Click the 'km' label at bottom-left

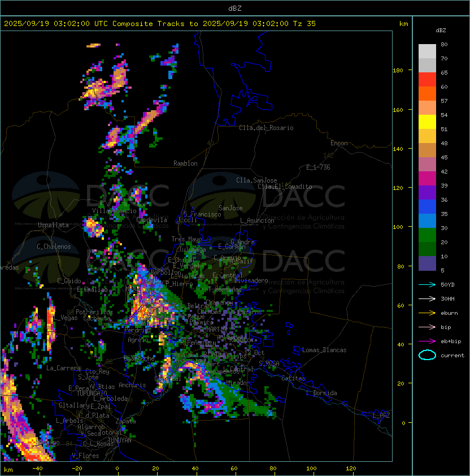8,470
